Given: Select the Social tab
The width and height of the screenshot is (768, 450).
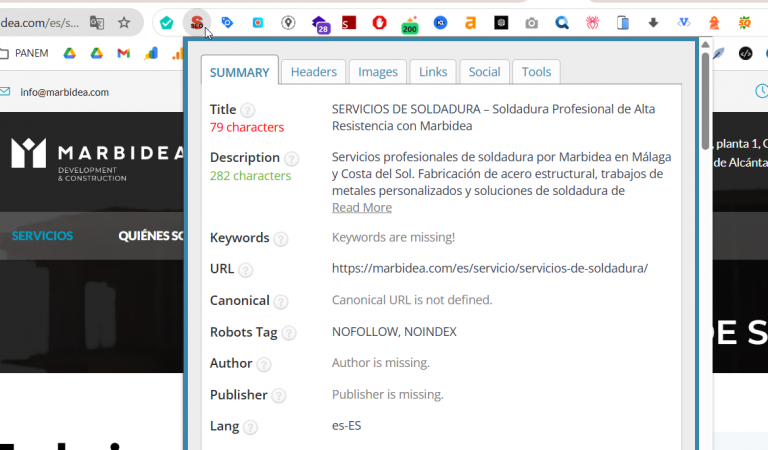Looking at the screenshot, I should tap(484, 72).
